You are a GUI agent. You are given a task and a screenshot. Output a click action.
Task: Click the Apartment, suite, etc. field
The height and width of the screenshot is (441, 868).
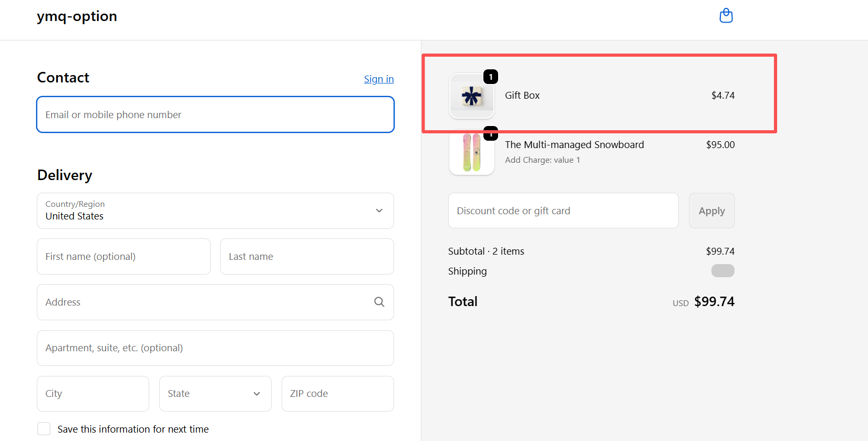(x=215, y=348)
